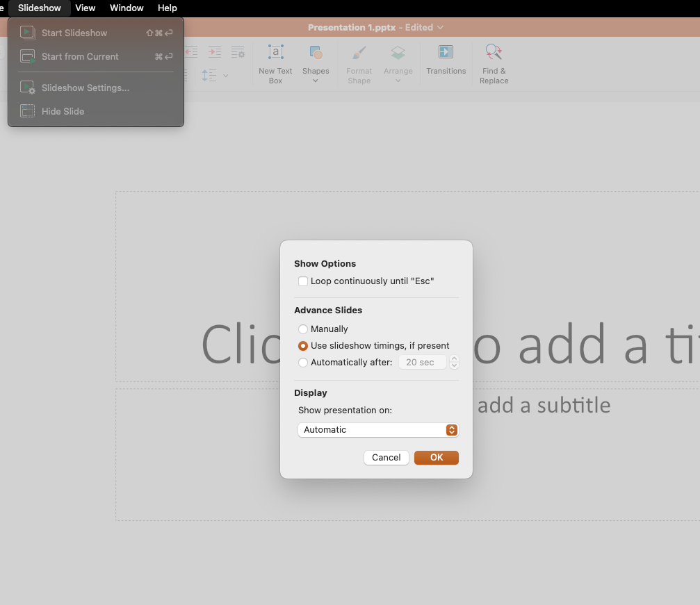Open Find & Replace

494,61
